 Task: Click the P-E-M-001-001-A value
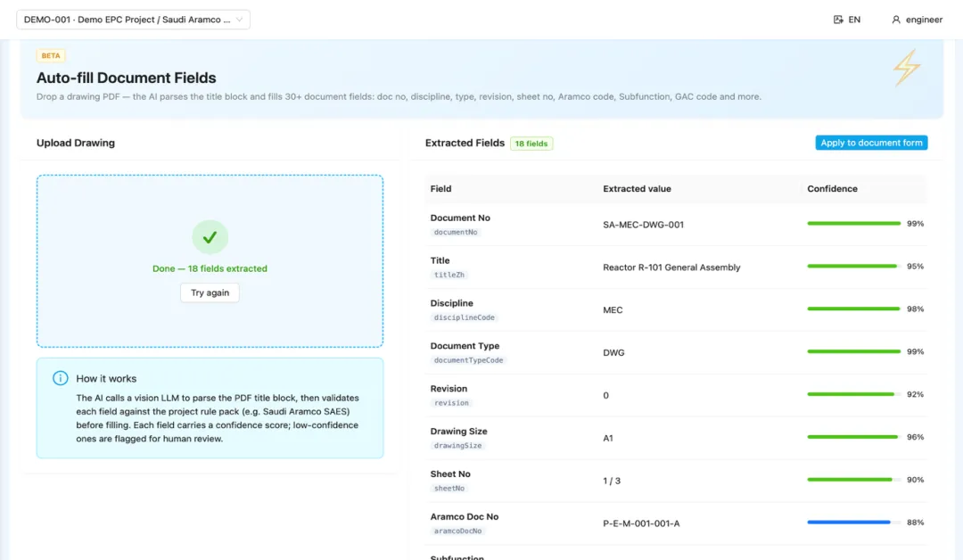pos(641,523)
